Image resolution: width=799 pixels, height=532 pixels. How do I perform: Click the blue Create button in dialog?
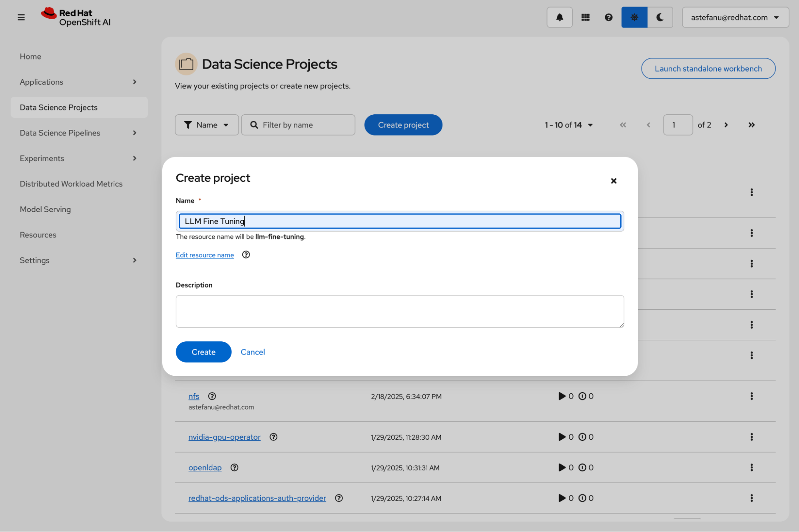(203, 352)
